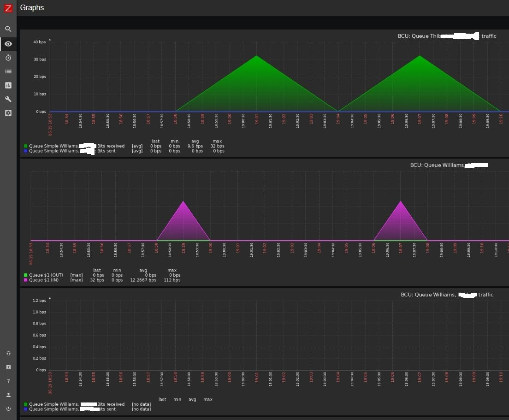
Task: Click the 112 bps max value in legend
Action: click(x=172, y=280)
